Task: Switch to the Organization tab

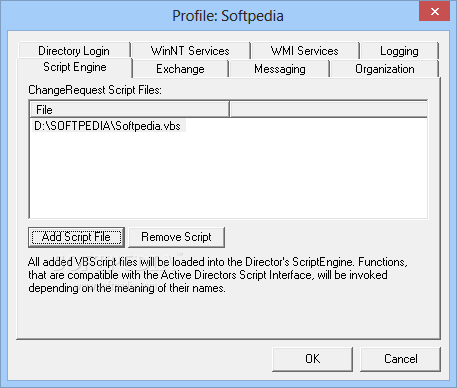Action: [x=384, y=69]
